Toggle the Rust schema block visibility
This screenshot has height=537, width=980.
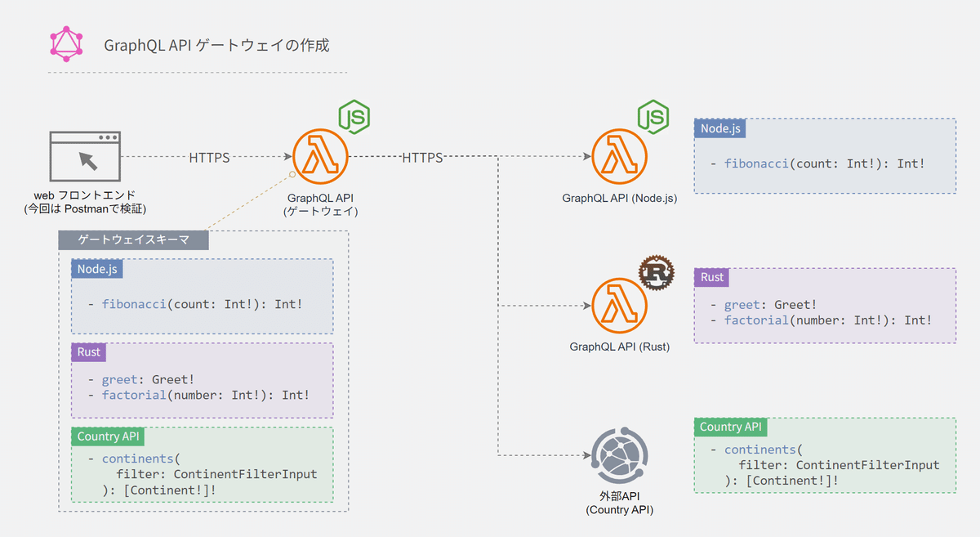(88, 352)
